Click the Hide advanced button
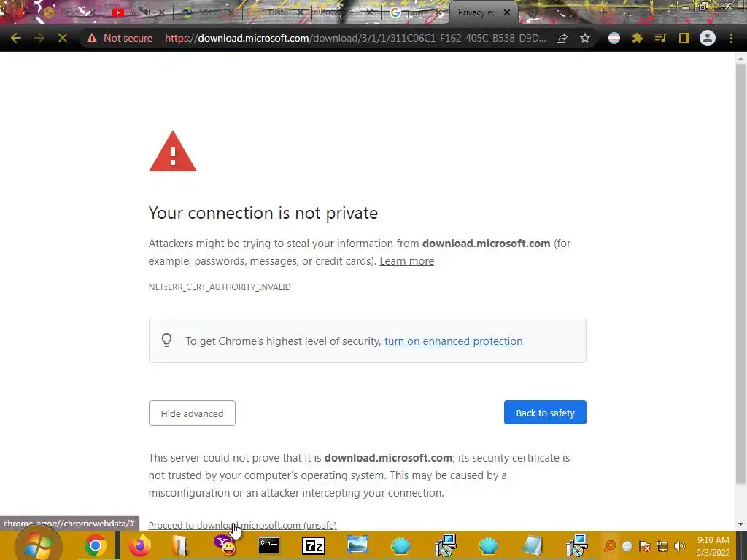Viewport: 747px width, 560px height. click(192, 413)
